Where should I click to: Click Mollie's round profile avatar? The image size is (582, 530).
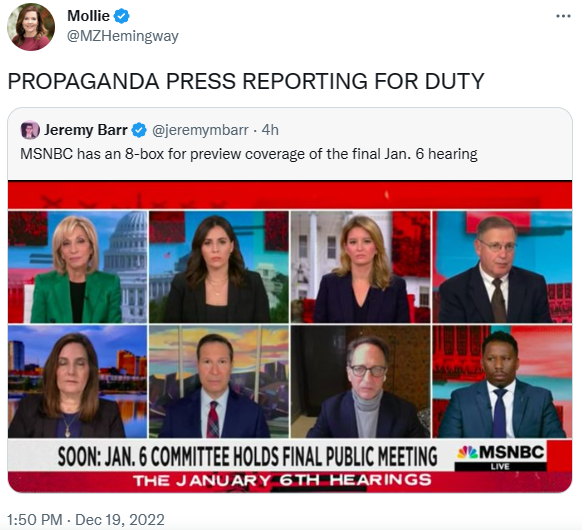click(31, 27)
